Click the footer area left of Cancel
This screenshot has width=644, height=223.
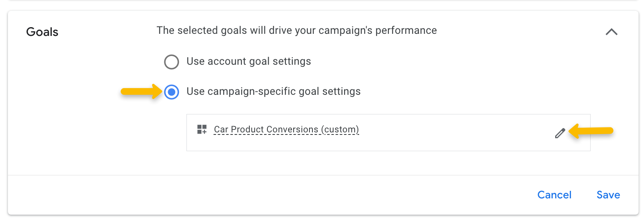click(x=292, y=195)
